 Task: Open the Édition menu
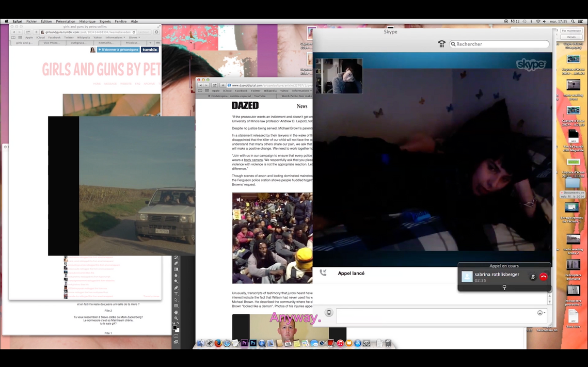(46, 21)
